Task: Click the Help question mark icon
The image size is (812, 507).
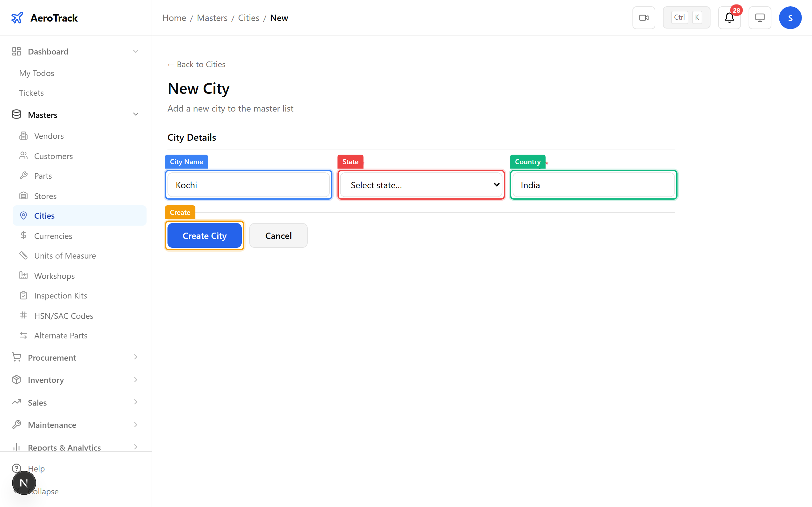Action: tap(17, 468)
